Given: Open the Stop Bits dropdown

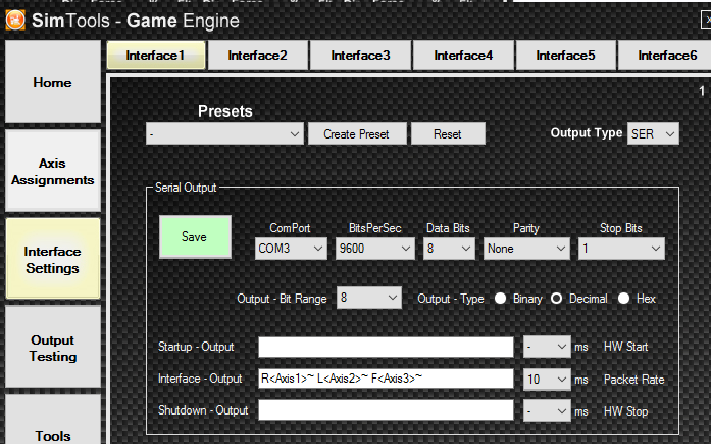Looking at the screenshot, I should [621, 249].
